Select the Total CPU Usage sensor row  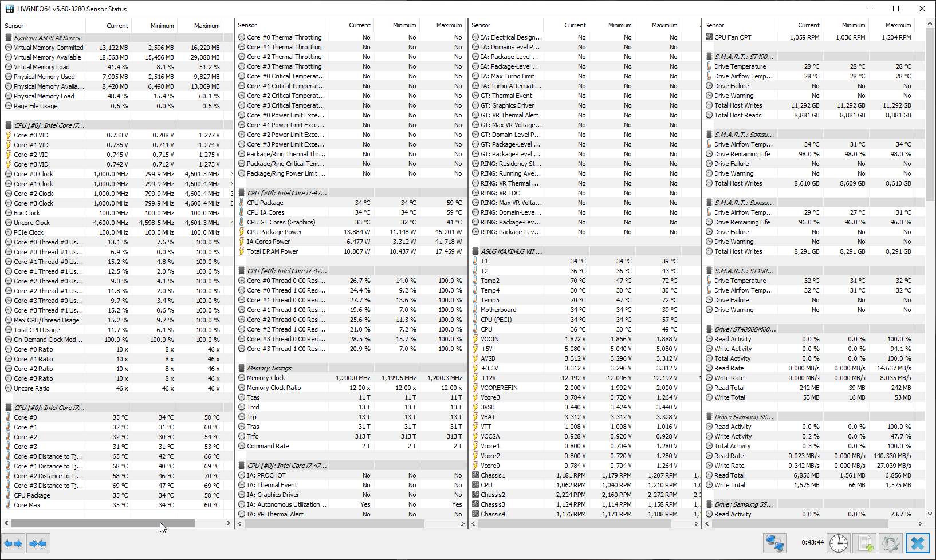(x=37, y=330)
